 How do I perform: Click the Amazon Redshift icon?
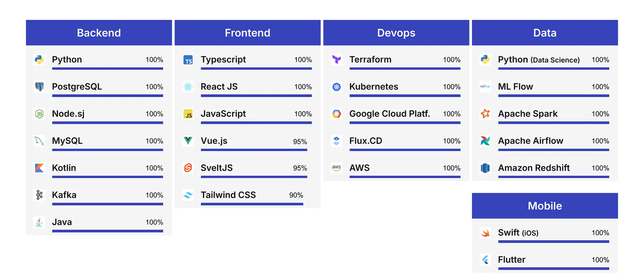pos(485,168)
